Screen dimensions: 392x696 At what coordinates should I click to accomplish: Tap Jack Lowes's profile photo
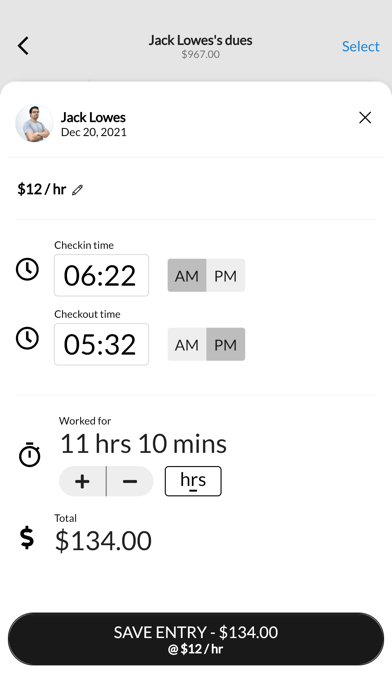click(34, 123)
